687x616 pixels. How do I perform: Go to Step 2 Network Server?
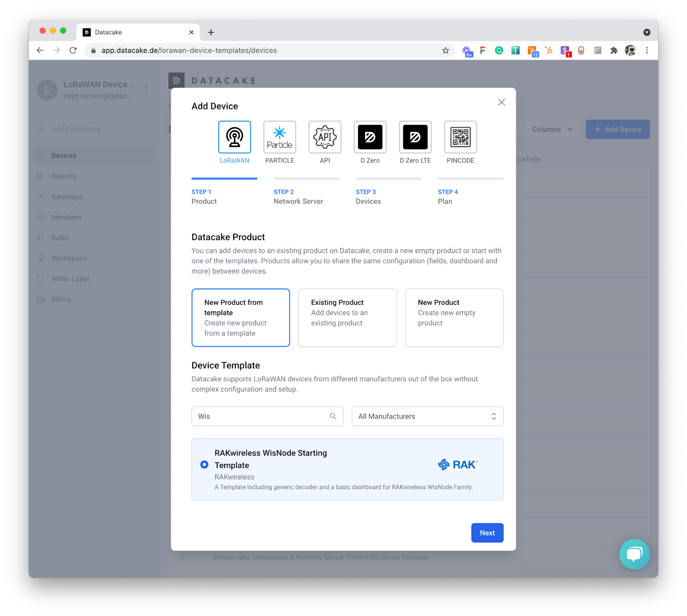[x=307, y=192]
